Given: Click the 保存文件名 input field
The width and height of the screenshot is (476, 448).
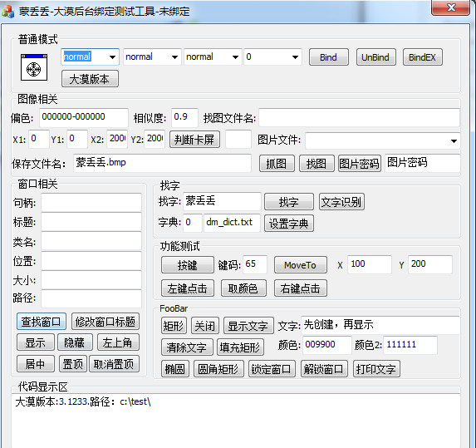Looking at the screenshot, I should [162, 163].
